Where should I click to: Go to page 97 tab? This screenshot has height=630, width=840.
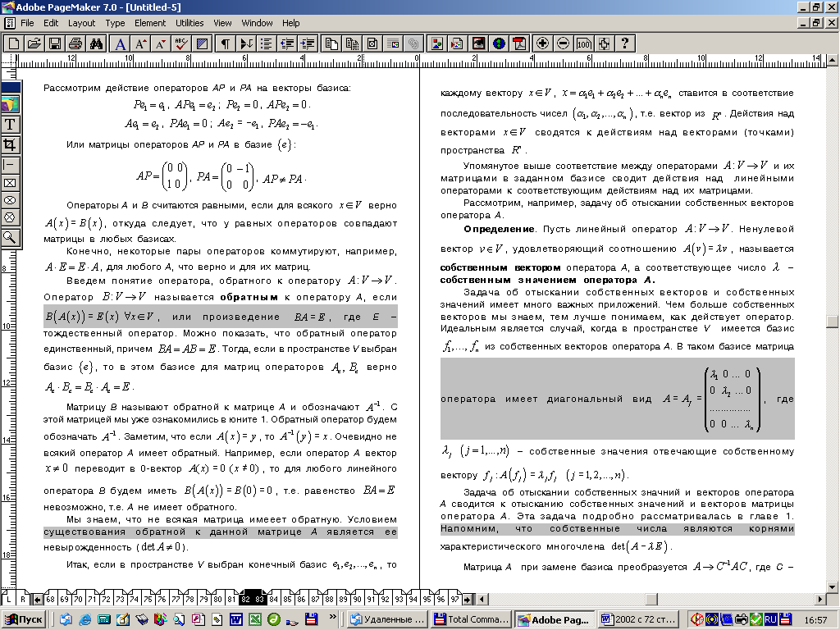pos(454,599)
